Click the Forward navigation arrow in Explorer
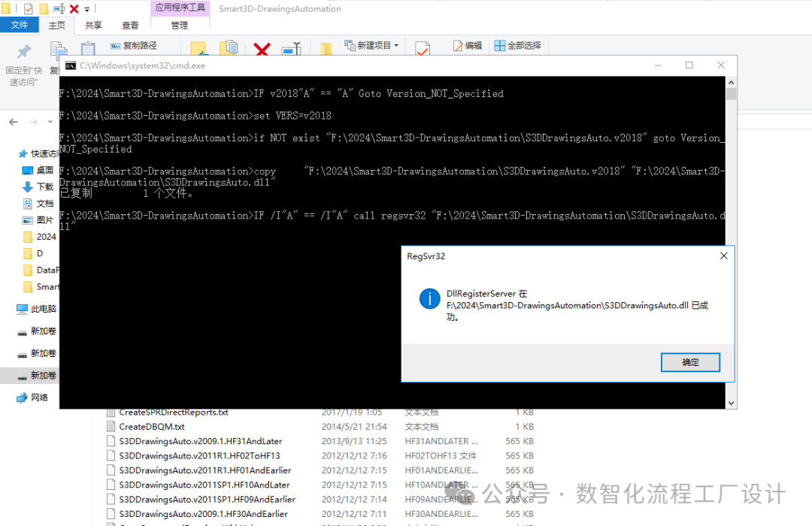812x526 pixels. coord(34,122)
